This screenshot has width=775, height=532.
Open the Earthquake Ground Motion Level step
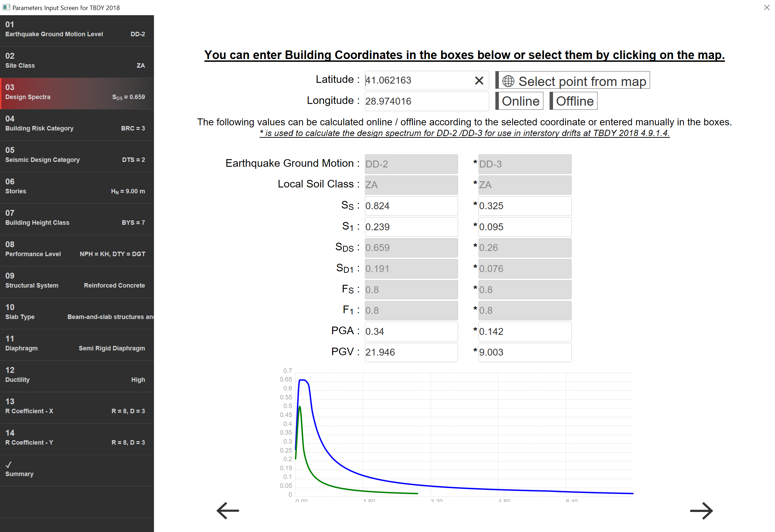(77, 31)
